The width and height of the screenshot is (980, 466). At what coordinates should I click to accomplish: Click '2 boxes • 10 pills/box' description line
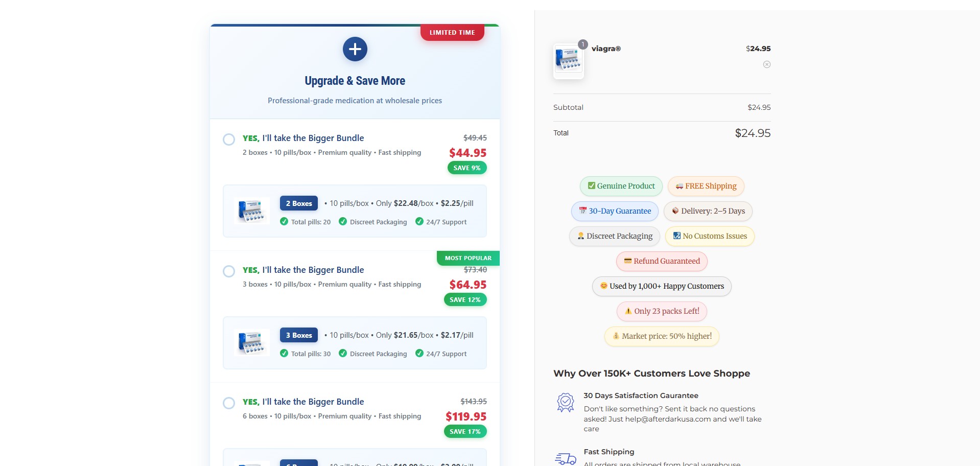(332, 152)
